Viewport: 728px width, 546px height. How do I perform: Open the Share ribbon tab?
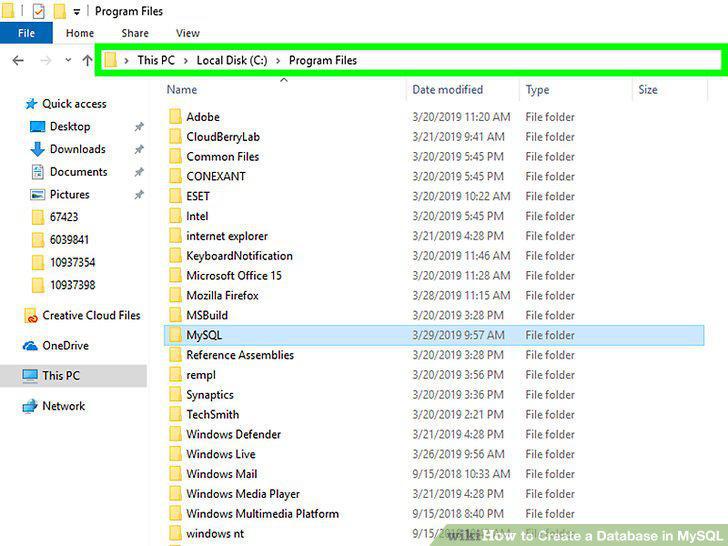[135, 33]
